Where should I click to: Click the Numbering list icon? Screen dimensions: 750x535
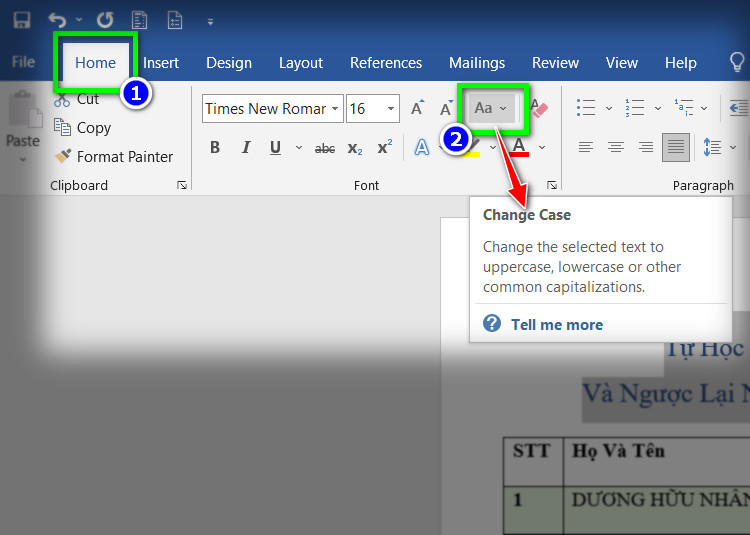(x=635, y=108)
